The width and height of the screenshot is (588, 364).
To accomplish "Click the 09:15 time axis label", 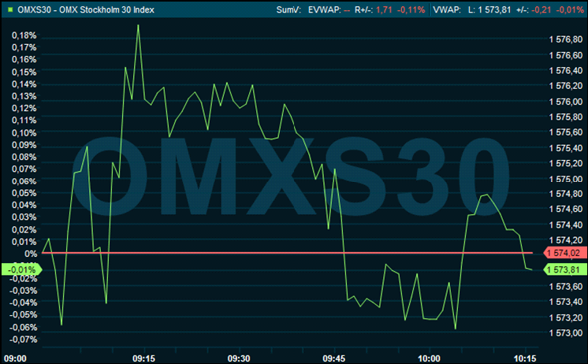I will [x=143, y=358].
